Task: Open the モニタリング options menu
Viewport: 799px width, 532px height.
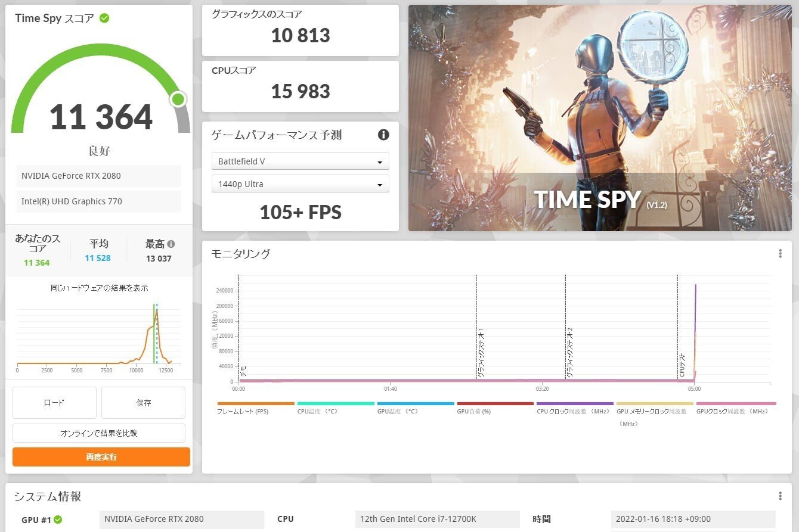Action: [780, 253]
